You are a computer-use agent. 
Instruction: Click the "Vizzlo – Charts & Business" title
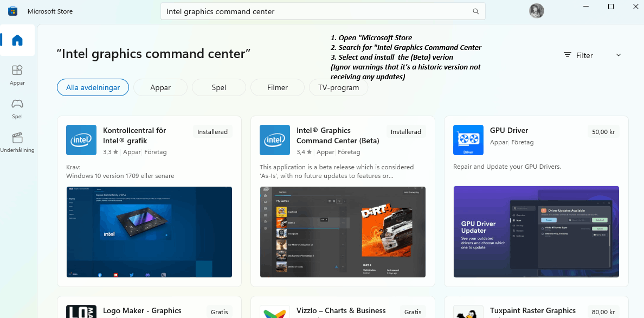tap(342, 310)
